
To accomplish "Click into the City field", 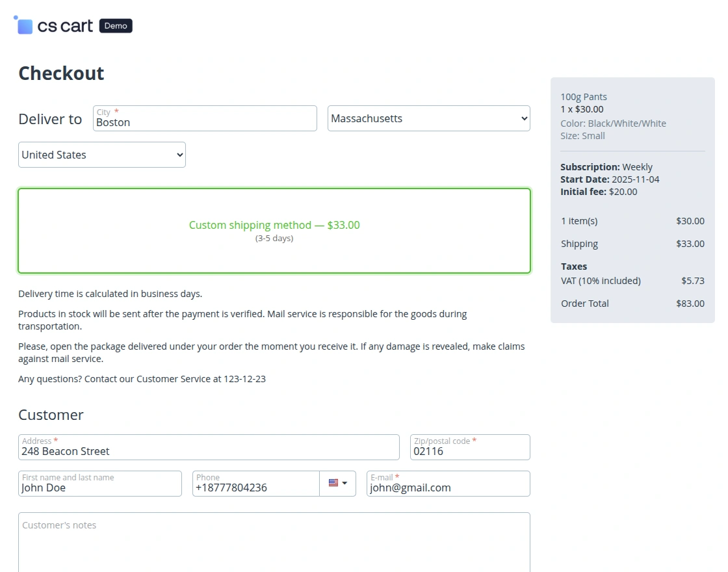I will coord(205,122).
